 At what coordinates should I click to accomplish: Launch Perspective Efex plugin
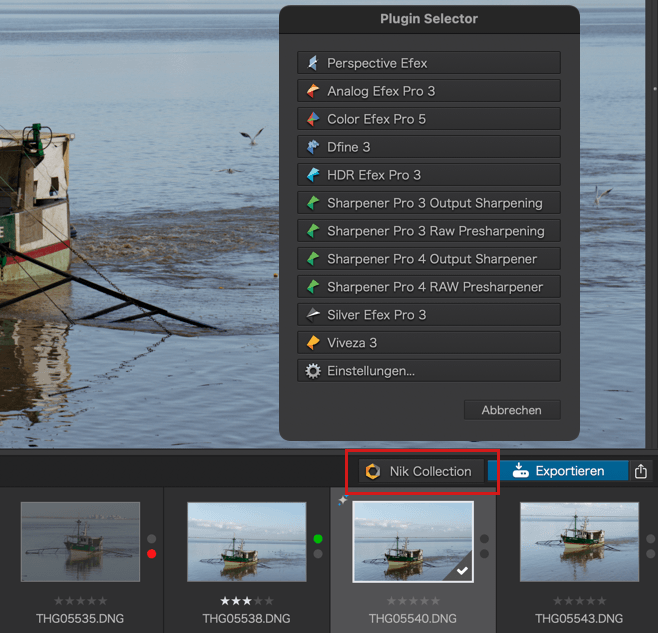click(x=428, y=63)
